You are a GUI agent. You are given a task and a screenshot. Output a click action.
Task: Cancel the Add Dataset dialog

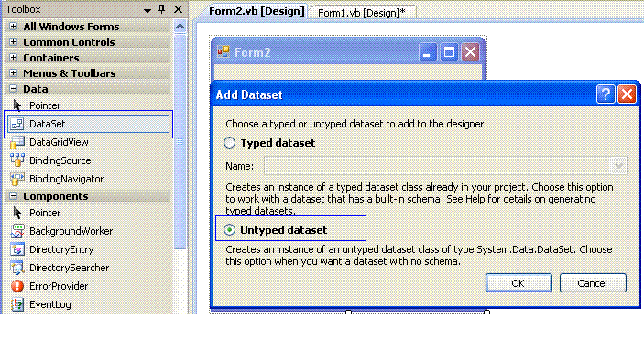593,283
